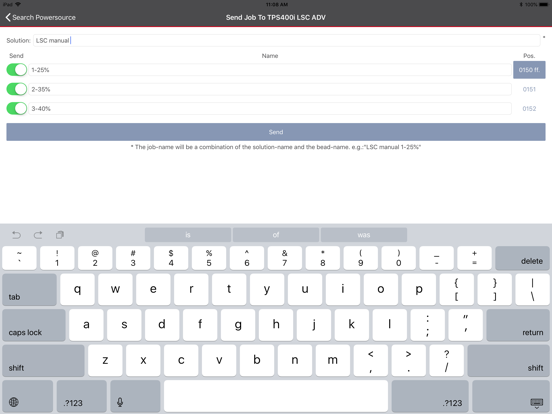Choose the 'of' word suggestion

click(276, 235)
